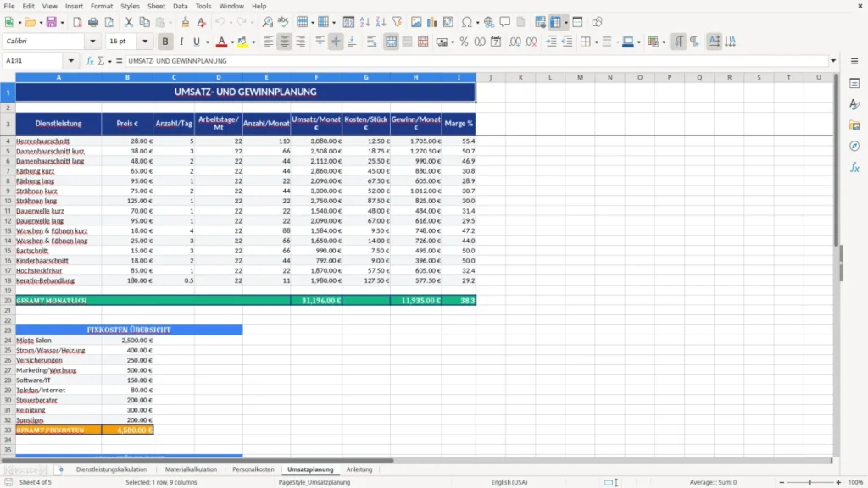Click the Sort Descending Z-A icon
Viewport: 868px width, 488px height.
click(381, 22)
